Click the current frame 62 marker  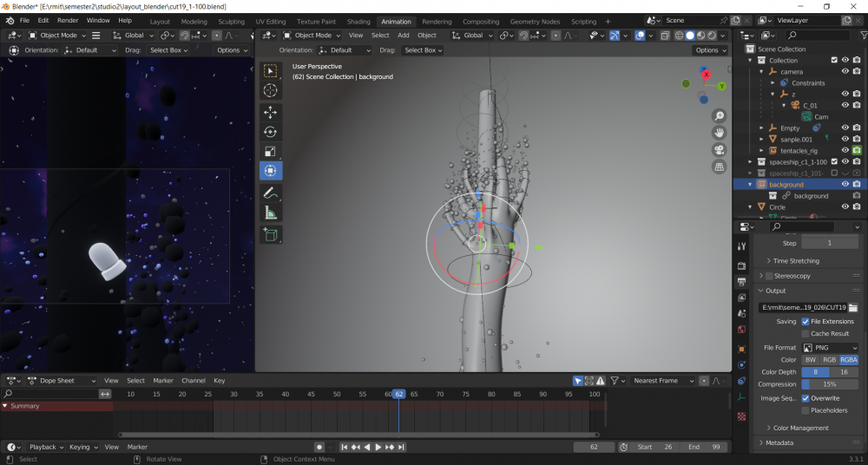coord(398,394)
